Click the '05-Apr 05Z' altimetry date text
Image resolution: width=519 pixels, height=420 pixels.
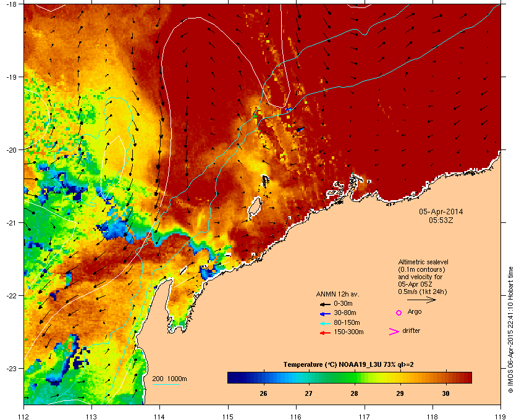tap(415, 284)
